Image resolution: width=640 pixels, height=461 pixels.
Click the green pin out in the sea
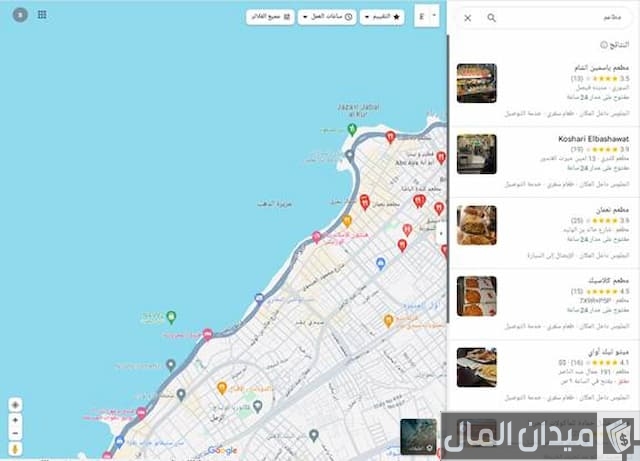(x=171, y=317)
